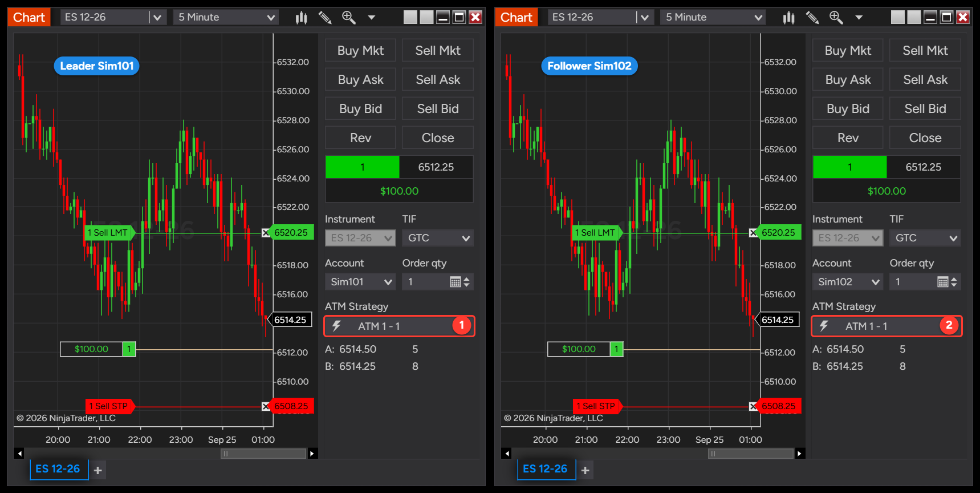Viewport: 980px width, 493px height.
Task: Click $100.00 PnL display in Sim102 panel
Action: click(887, 191)
